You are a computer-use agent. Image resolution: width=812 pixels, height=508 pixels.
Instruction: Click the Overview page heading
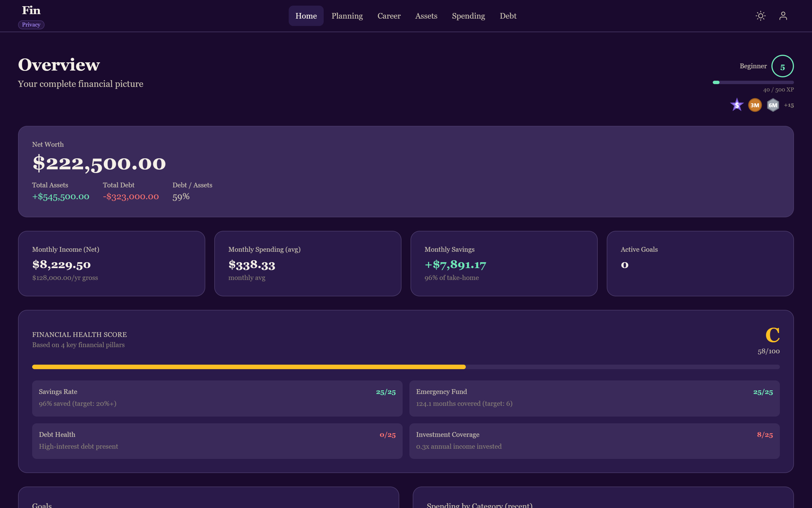coord(59,65)
